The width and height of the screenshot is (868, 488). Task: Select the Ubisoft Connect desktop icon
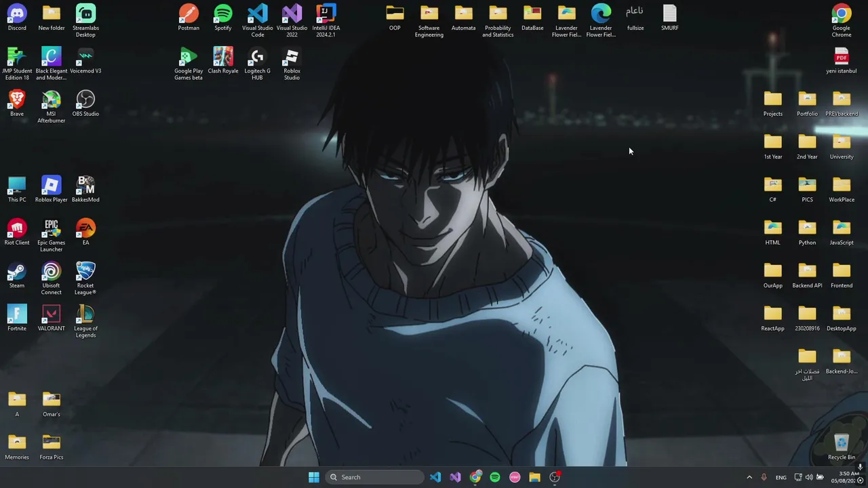click(52, 278)
